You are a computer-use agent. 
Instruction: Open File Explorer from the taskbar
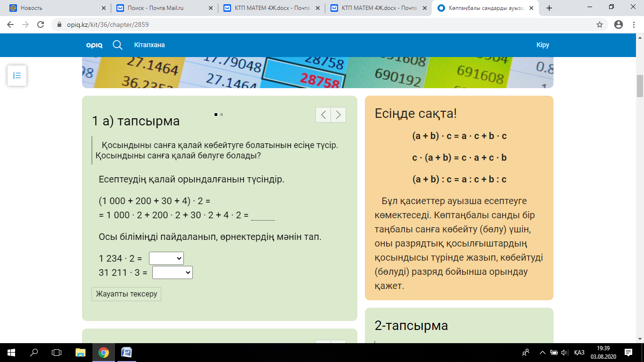point(81,353)
